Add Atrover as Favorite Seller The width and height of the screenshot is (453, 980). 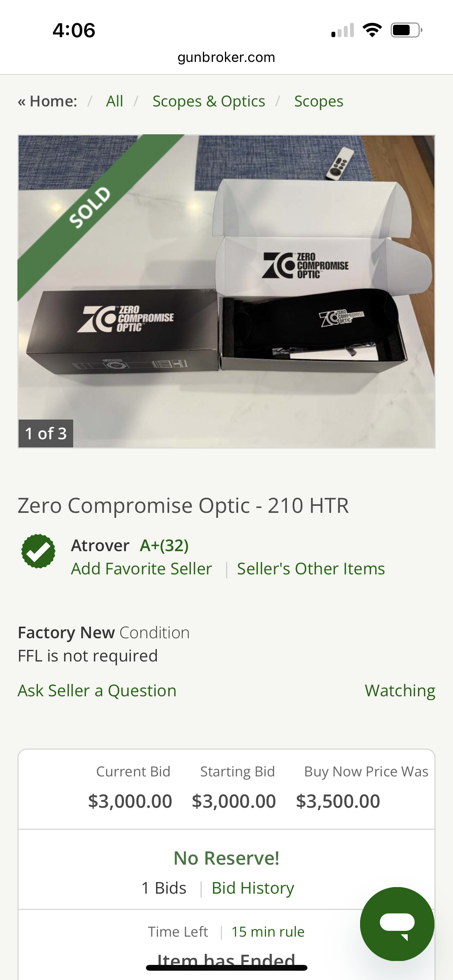click(142, 569)
